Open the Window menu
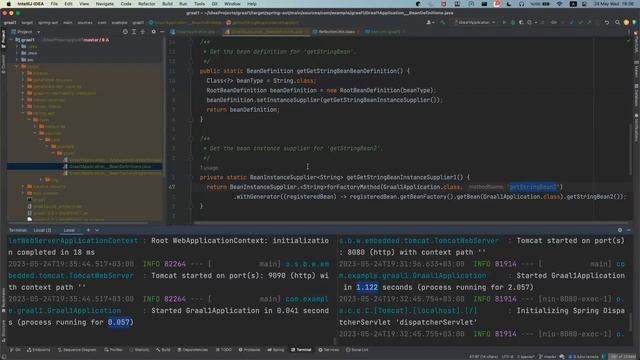 click(x=232, y=4)
